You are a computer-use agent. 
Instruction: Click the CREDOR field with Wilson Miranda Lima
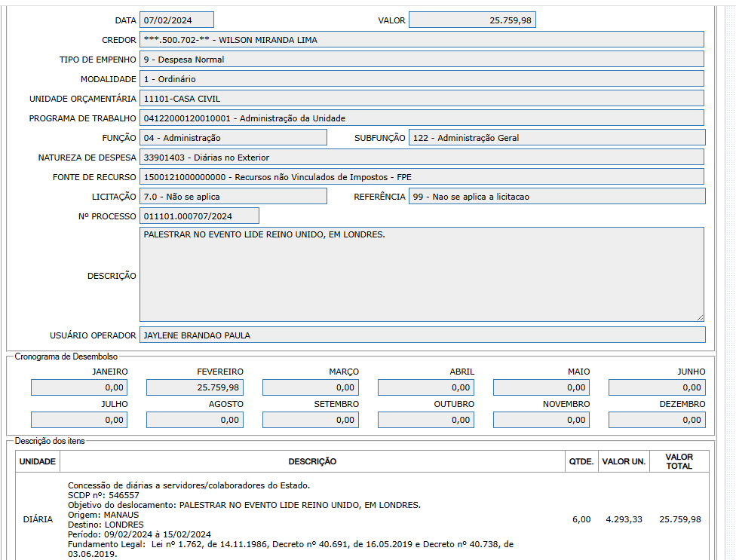[422, 40]
